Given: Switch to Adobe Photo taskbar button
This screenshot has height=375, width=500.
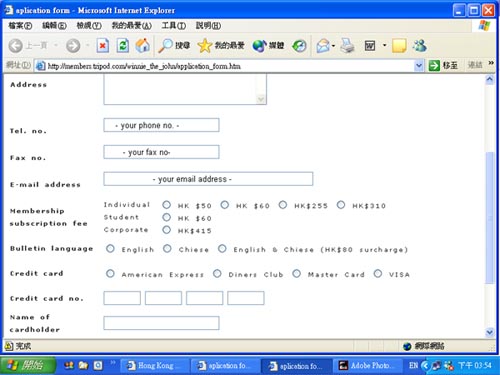Looking at the screenshot, I should pos(367,366).
